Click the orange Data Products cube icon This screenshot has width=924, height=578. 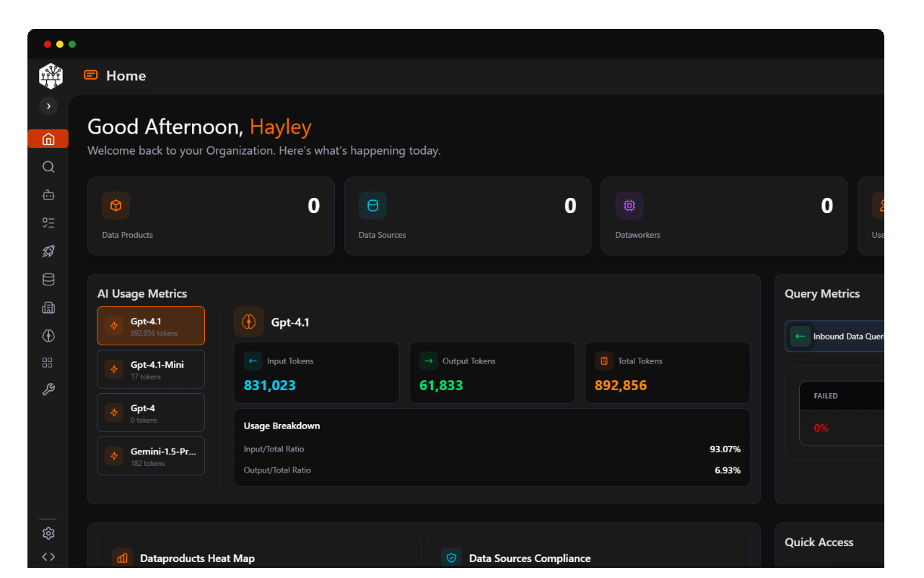coord(115,205)
